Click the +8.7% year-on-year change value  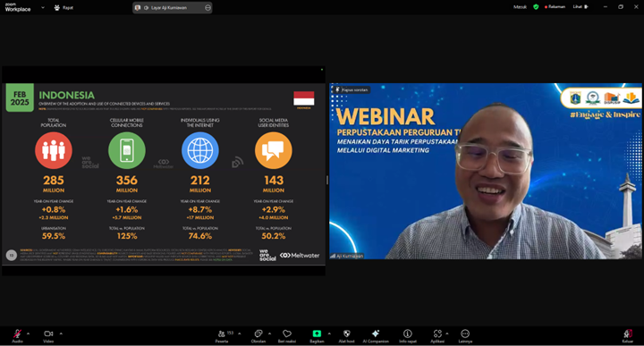(200, 209)
